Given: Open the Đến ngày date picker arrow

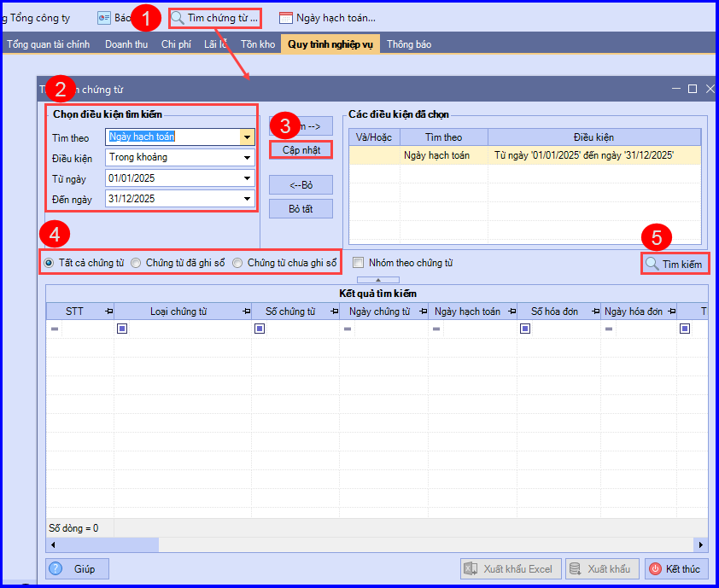Looking at the screenshot, I should click(247, 199).
